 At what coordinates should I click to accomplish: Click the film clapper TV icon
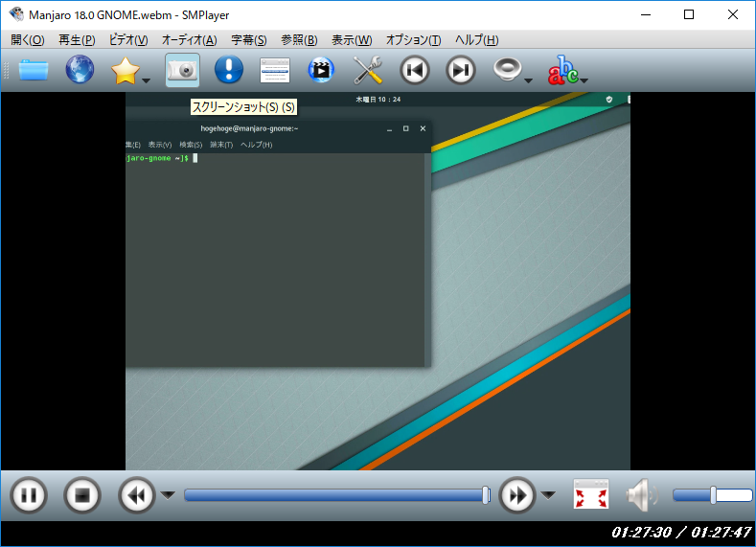click(321, 70)
